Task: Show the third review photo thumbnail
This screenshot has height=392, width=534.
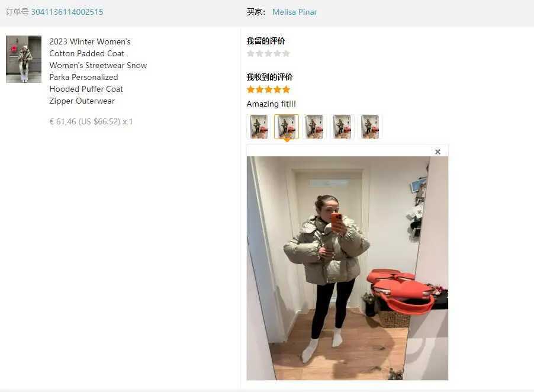Action: pos(314,127)
